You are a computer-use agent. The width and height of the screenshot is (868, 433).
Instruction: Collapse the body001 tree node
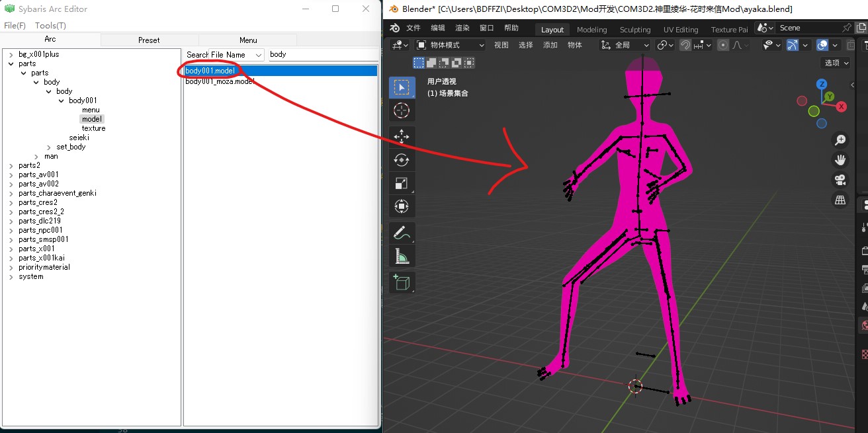[x=62, y=100]
